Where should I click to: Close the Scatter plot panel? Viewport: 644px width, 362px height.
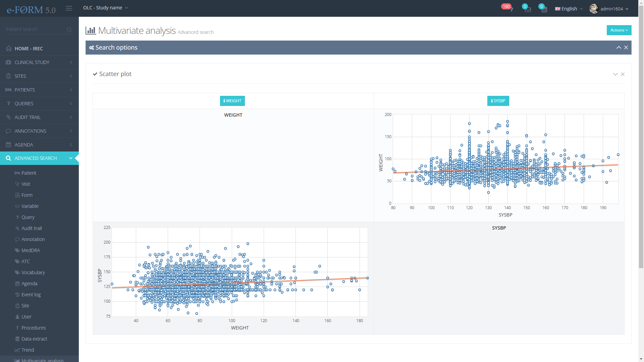[x=623, y=74]
